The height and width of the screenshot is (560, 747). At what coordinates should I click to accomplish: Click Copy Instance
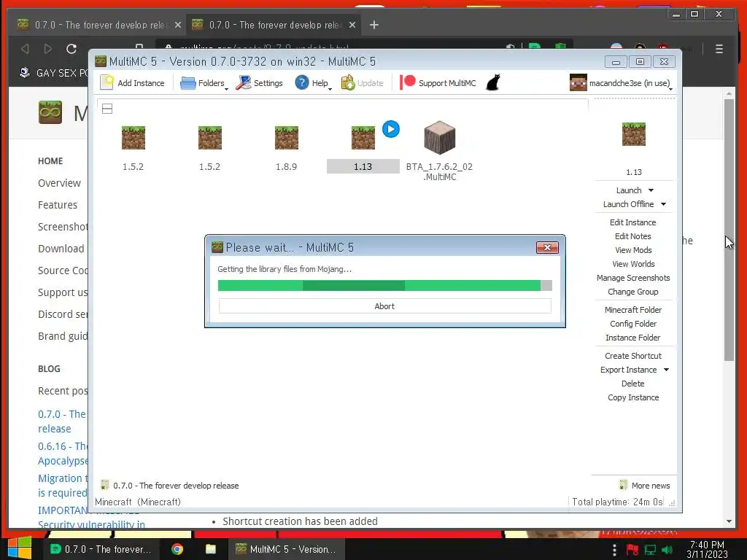coord(632,397)
